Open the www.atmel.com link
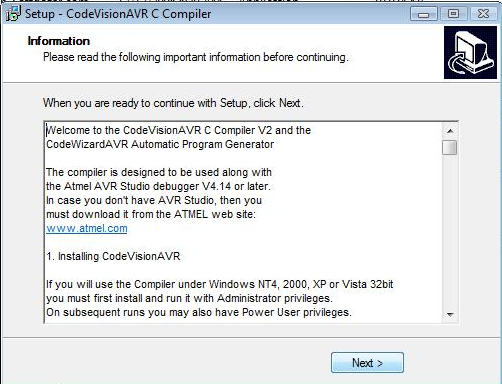 [x=87, y=228]
